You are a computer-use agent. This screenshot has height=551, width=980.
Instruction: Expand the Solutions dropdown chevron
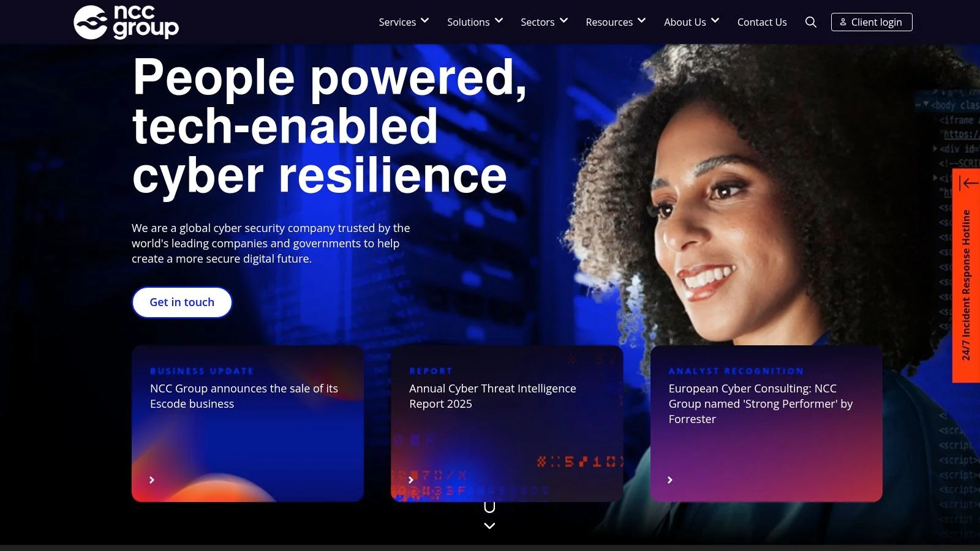[499, 21]
